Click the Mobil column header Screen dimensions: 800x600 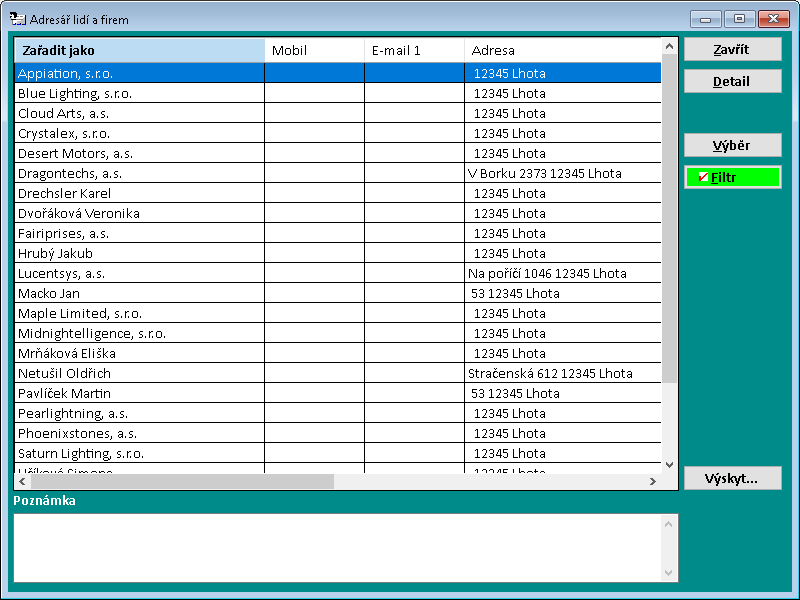pyautogui.click(x=314, y=50)
